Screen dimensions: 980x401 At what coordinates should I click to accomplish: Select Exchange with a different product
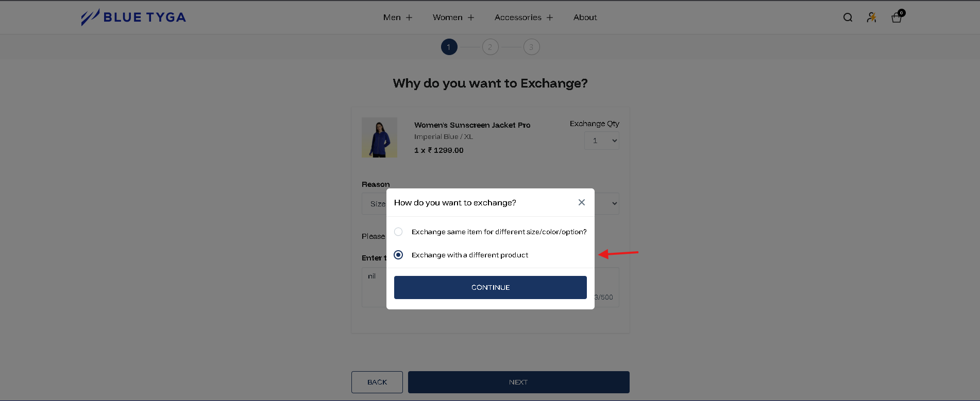pyautogui.click(x=398, y=255)
